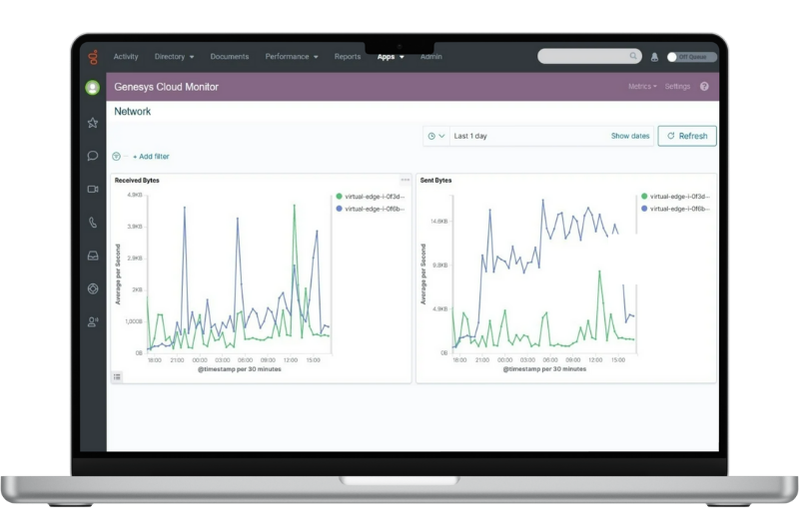Toggle green virtual-edge-i-0f3d series in Received Bytes
The height and width of the screenshot is (532, 799).
click(371, 197)
